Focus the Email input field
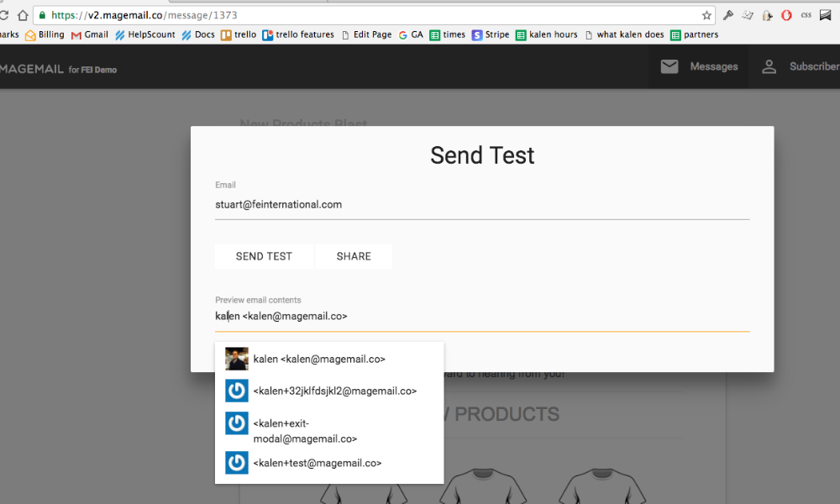This screenshot has height=504, width=840. tap(481, 204)
